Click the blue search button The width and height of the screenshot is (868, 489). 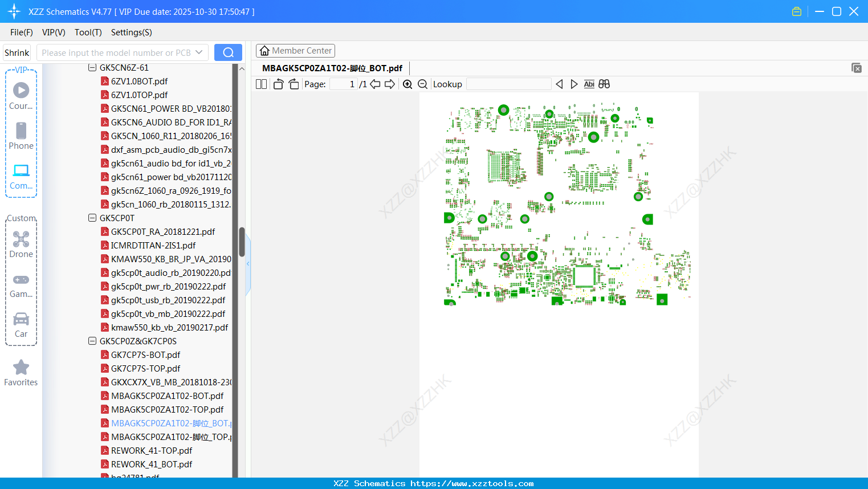click(x=228, y=52)
